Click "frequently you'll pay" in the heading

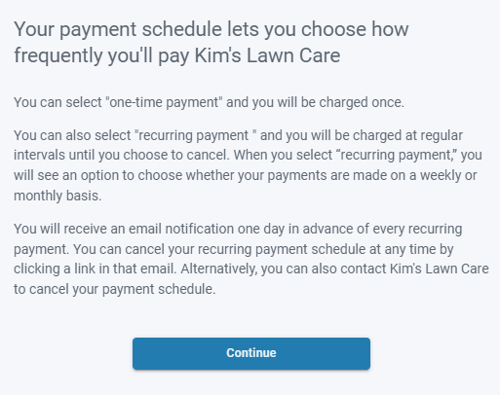(102, 55)
